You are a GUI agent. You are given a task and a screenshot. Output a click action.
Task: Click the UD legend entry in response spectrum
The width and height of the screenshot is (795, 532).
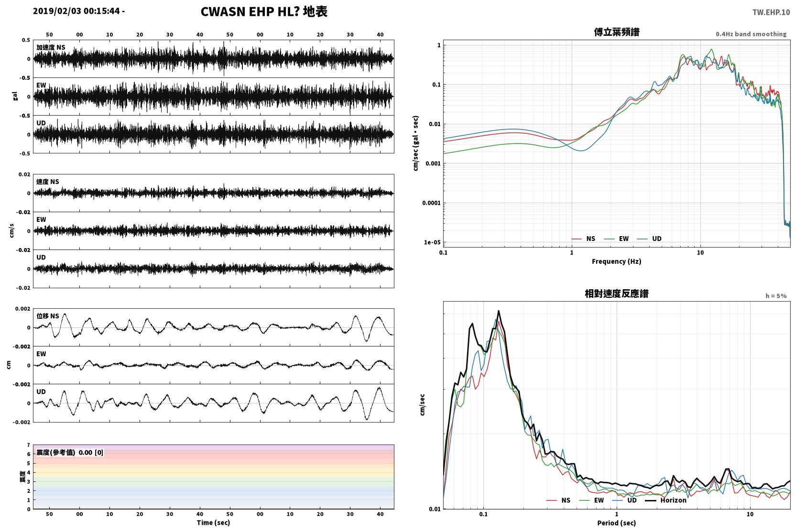pyautogui.click(x=624, y=500)
